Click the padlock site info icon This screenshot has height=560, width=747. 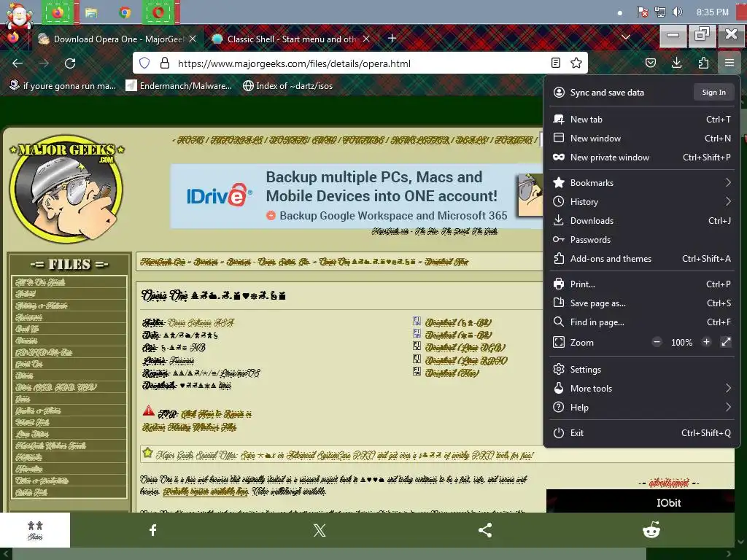click(x=165, y=63)
